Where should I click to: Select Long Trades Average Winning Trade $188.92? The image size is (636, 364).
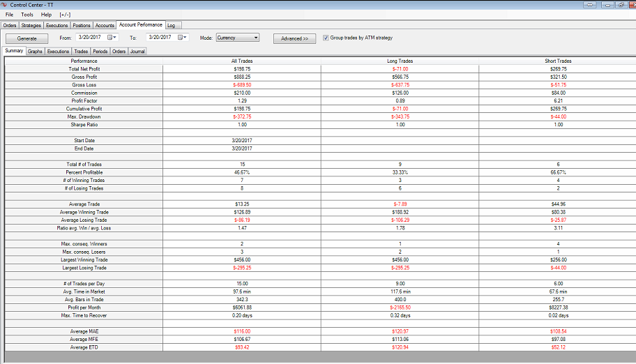400,212
